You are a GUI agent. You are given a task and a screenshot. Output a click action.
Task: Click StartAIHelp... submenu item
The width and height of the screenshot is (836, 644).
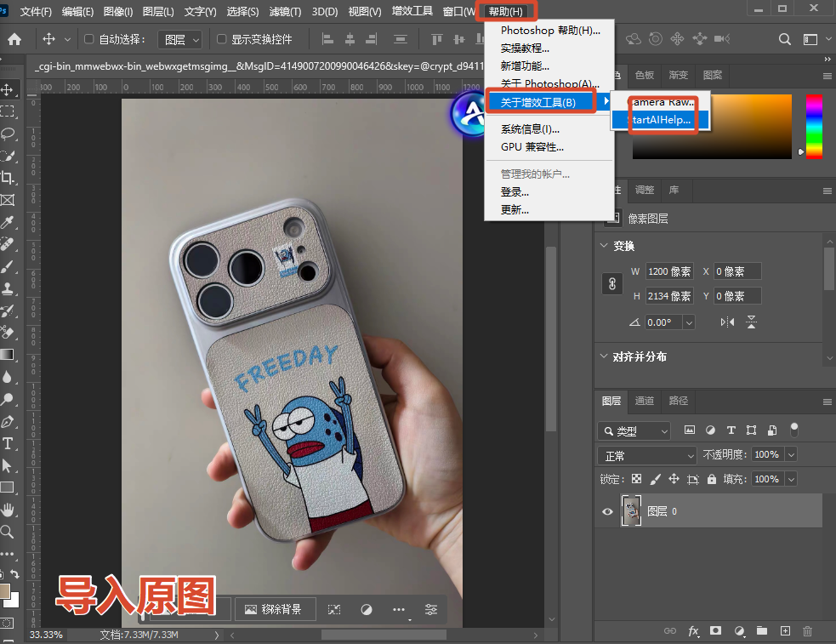660,119
